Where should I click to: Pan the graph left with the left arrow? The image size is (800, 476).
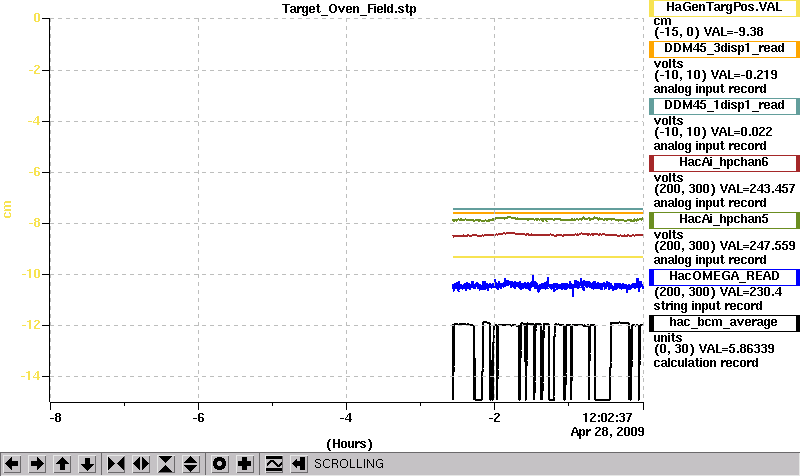[x=12, y=464]
